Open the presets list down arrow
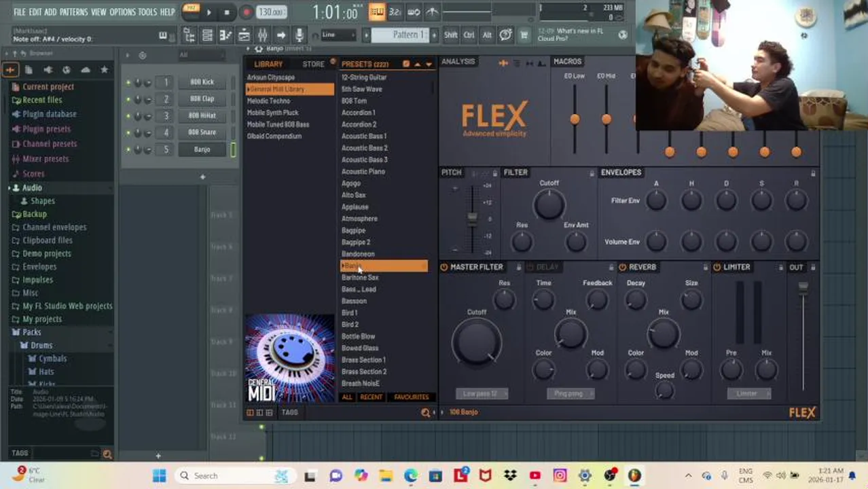 pyautogui.click(x=429, y=65)
